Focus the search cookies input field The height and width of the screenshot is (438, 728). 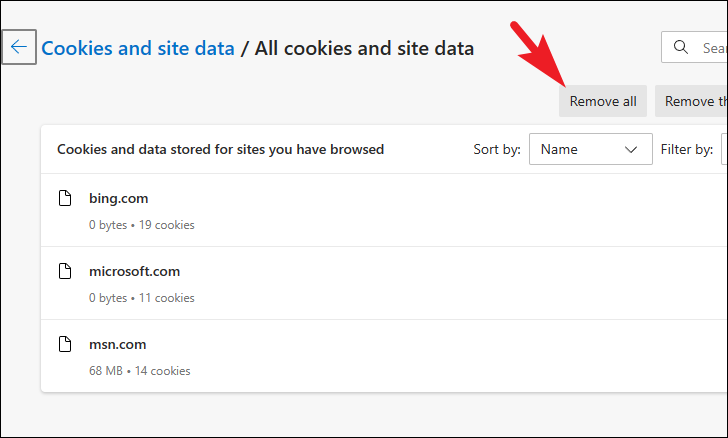[x=695, y=47]
